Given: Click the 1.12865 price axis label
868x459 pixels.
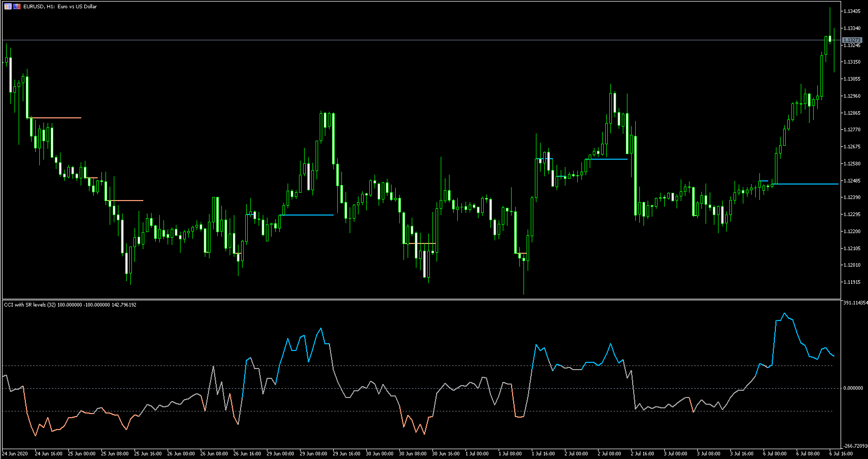Looking at the screenshot, I should coord(852,113).
